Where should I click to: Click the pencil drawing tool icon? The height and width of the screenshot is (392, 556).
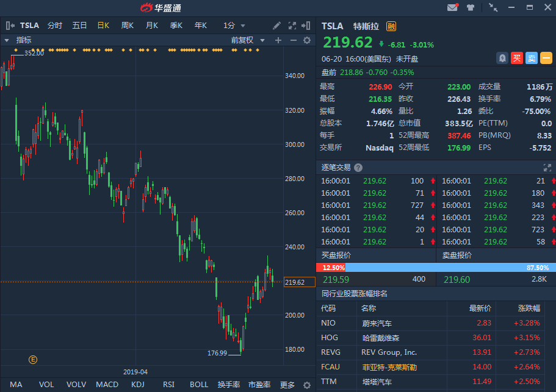pyautogui.click(x=276, y=26)
